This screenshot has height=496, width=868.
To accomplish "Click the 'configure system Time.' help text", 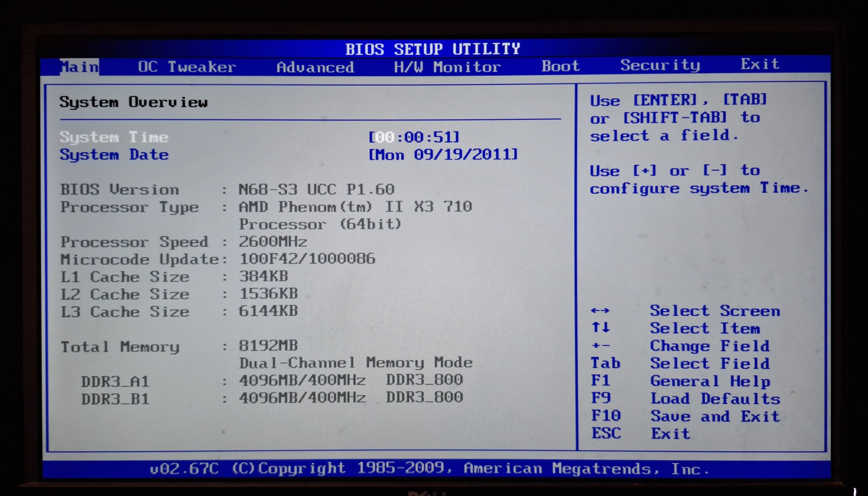I will coord(699,188).
